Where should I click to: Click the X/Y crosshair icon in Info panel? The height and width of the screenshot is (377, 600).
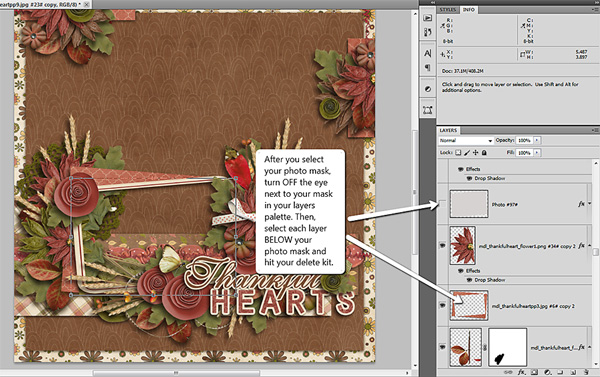tap(443, 54)
